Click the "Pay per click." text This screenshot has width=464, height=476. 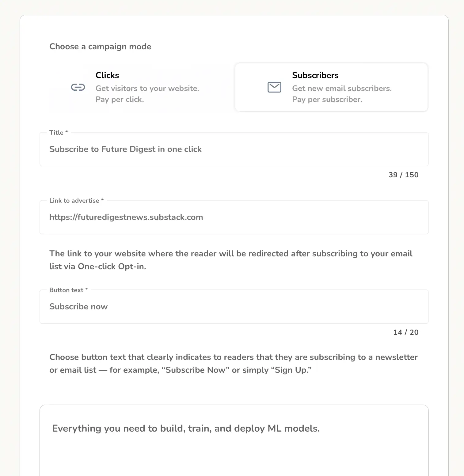click(120, 100)
